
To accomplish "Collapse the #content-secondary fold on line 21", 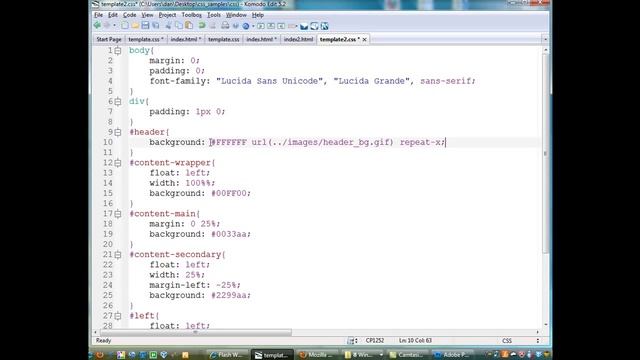I will click(x=118, y=255).
